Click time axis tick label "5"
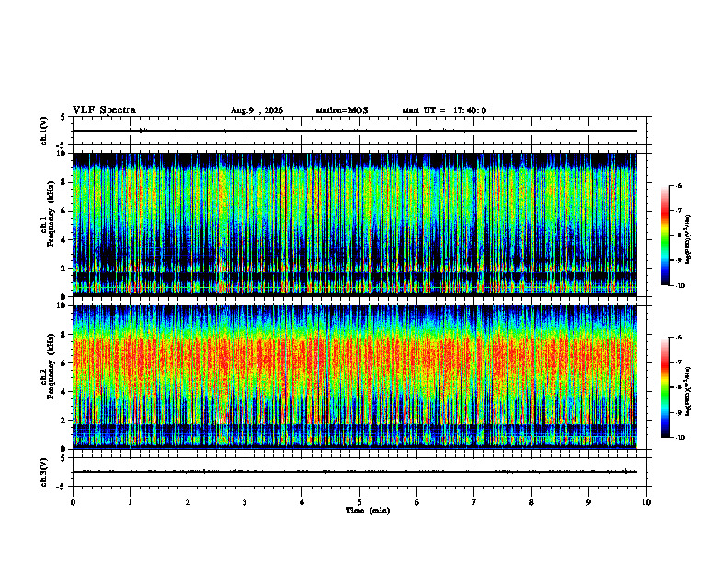 pos(359,502)
